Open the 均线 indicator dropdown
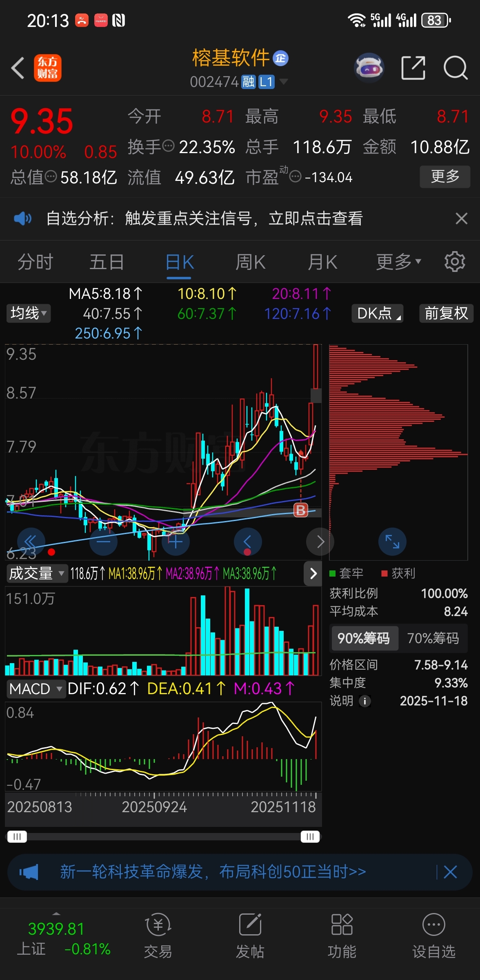Viewport: 480px width, 980px height. point(28,313)
